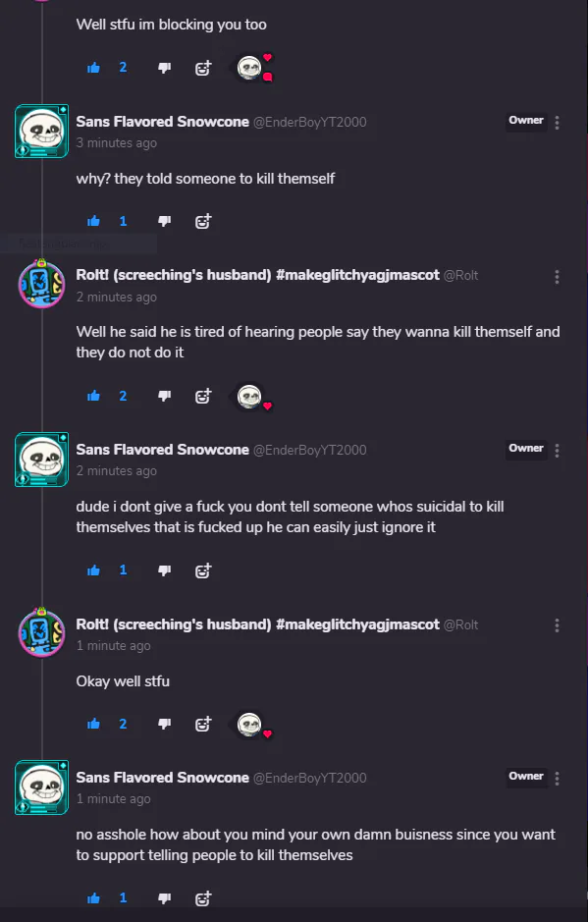This screenshot has height=922, width=588.
Task: Open options menu for last Sans Flavored Snowcone comment
Action: click(557, 779)
